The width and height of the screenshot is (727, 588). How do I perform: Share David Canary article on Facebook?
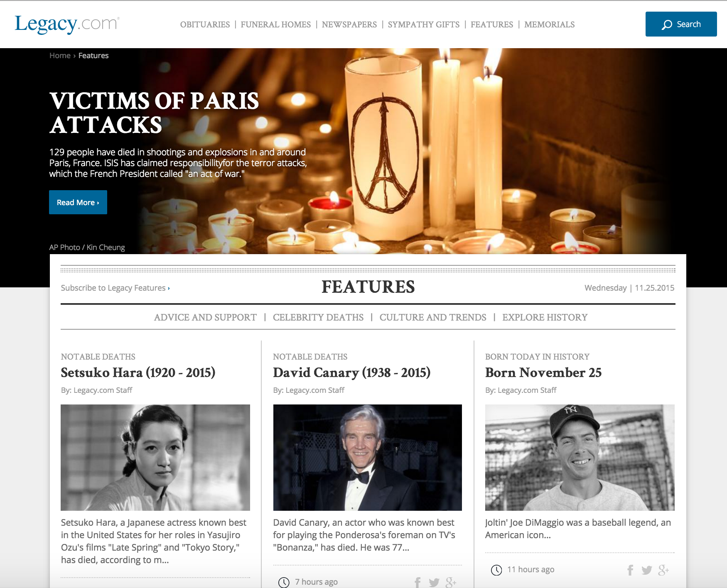pos(418,583)
